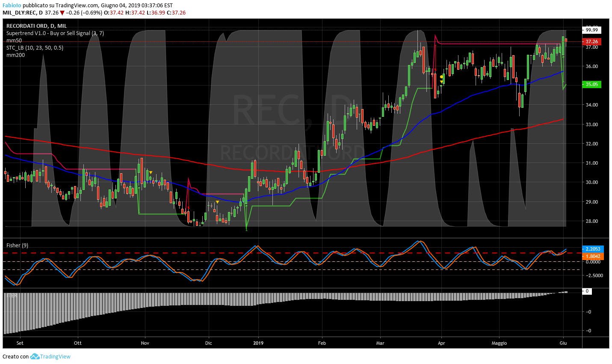Click the C:37.26 close value in header
This screenshot has height=364, width=612.
(176, 13)
